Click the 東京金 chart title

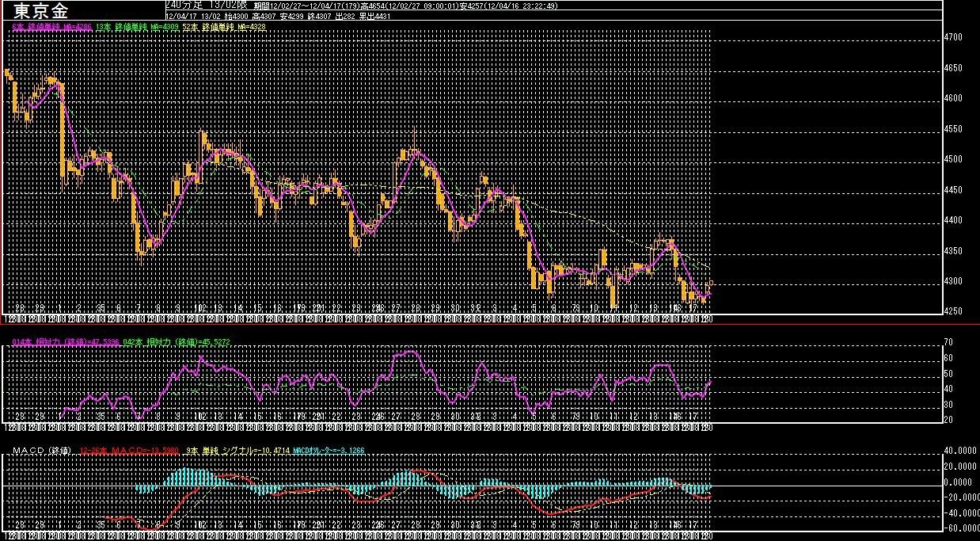[x=41, y=11]
